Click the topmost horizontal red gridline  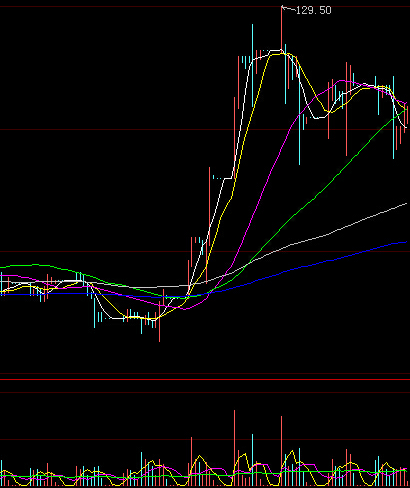point(205,6)
